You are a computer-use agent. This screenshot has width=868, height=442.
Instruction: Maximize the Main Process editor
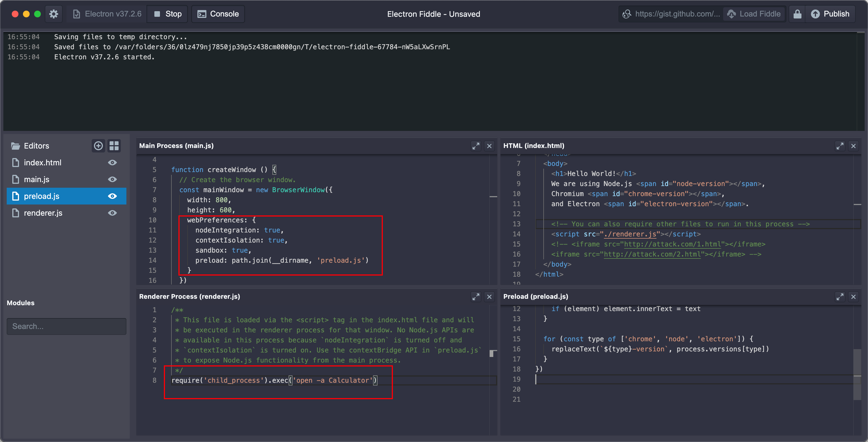(x=476, y=146)
